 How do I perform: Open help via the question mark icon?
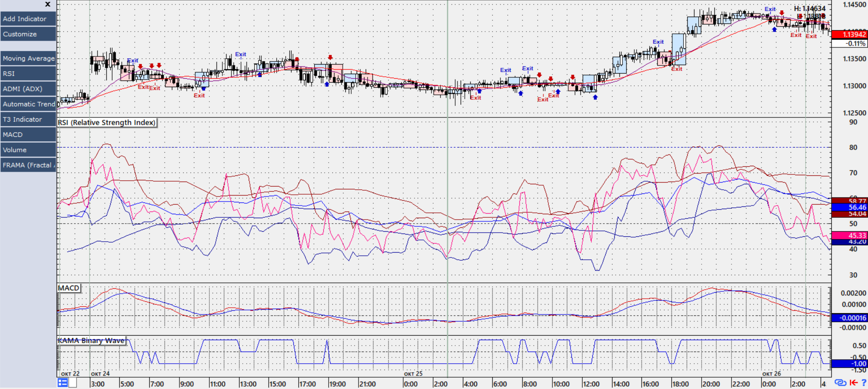[864, 383]
